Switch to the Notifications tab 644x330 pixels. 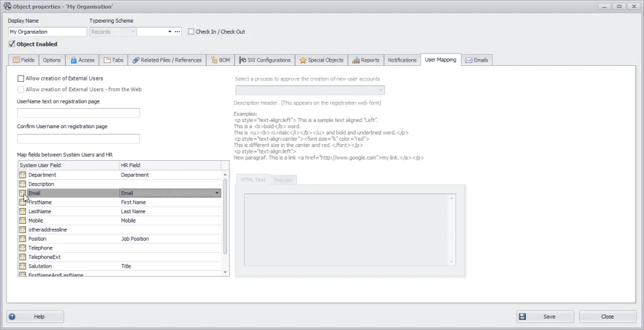402,60
